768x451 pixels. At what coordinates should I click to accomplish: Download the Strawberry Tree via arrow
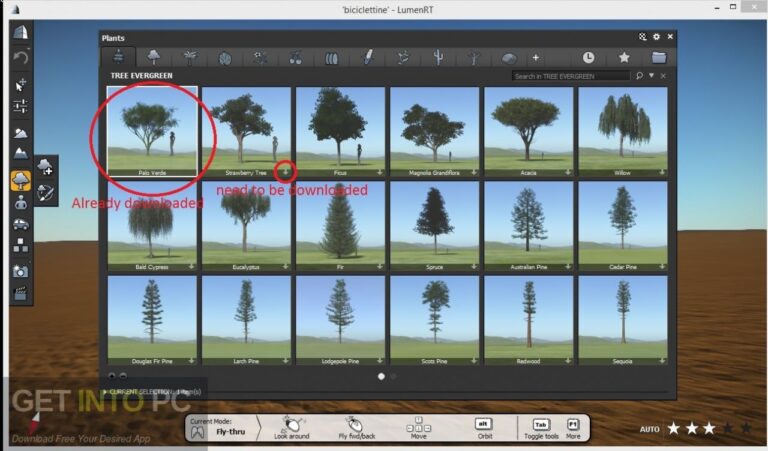286,172
